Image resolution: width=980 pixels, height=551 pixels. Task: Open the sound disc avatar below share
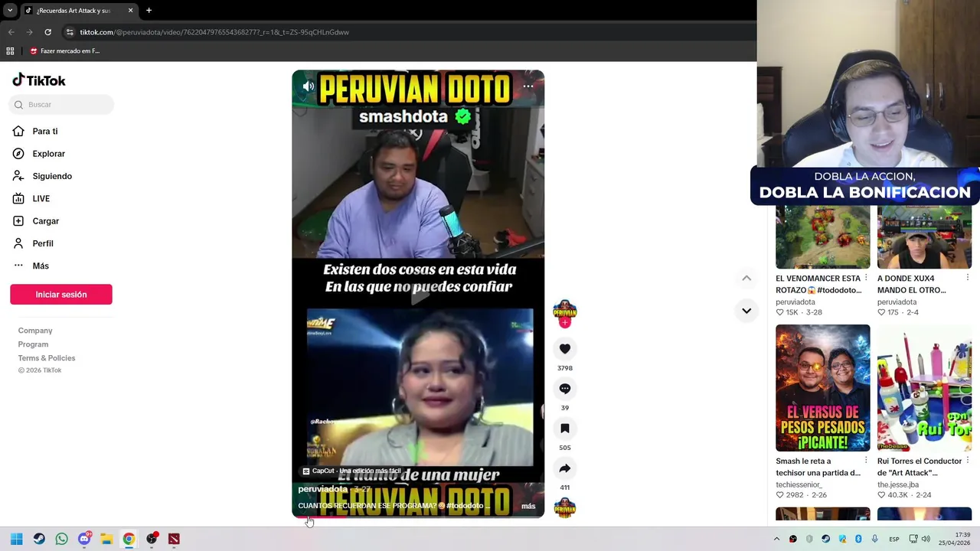click(x=565, y=508)
